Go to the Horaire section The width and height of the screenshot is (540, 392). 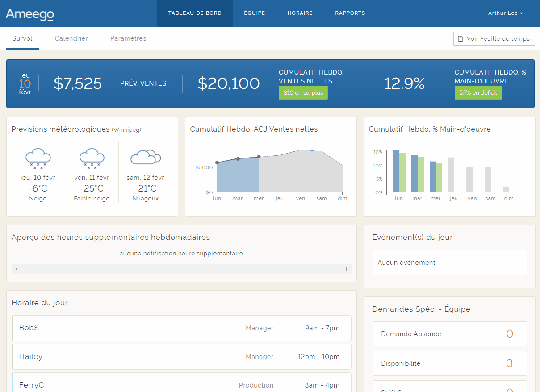click(300, 13)
